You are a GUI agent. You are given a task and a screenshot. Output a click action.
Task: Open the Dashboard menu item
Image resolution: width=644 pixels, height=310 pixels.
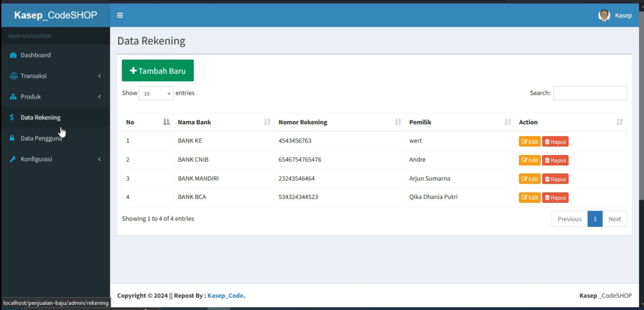55,55
